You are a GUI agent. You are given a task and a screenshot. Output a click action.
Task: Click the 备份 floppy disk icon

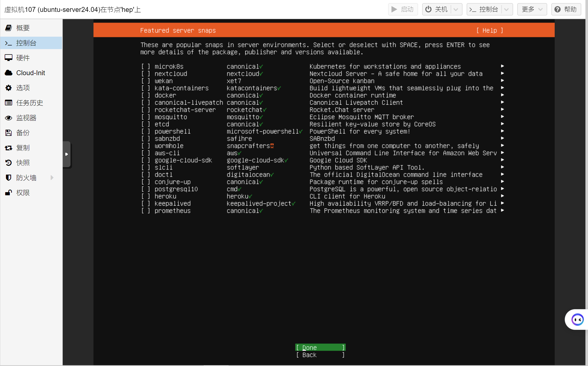pos(9,133)
